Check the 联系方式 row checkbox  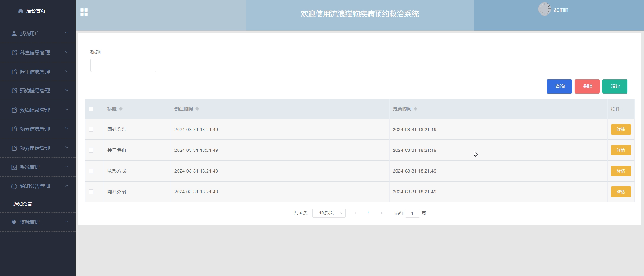tap(91, 171)
